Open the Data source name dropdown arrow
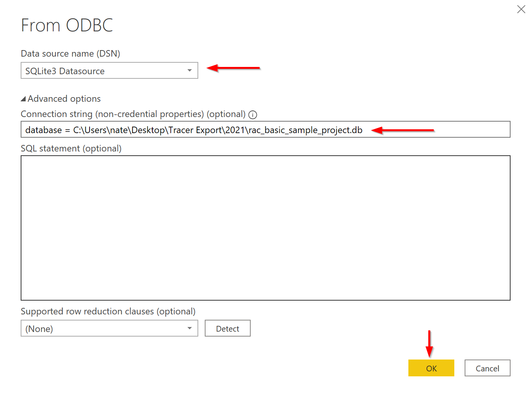532x397 pixels. pos(189,70)
